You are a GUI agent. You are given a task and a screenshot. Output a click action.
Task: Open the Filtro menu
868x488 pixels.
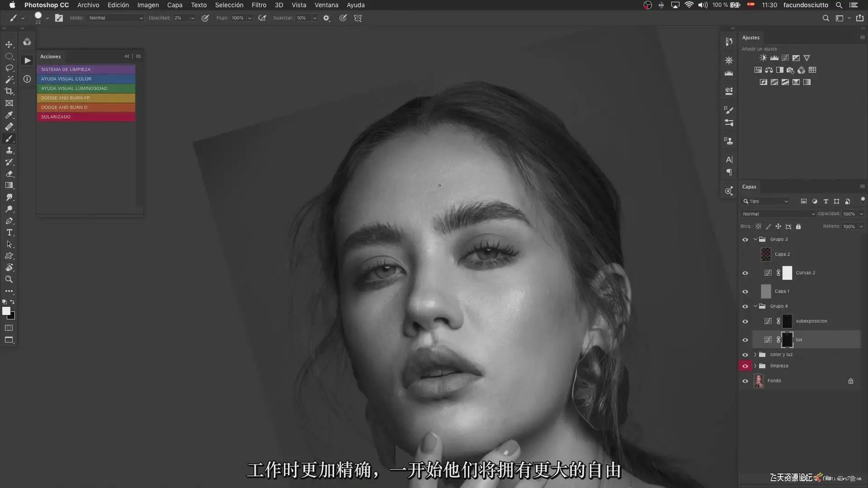(259, 5)
